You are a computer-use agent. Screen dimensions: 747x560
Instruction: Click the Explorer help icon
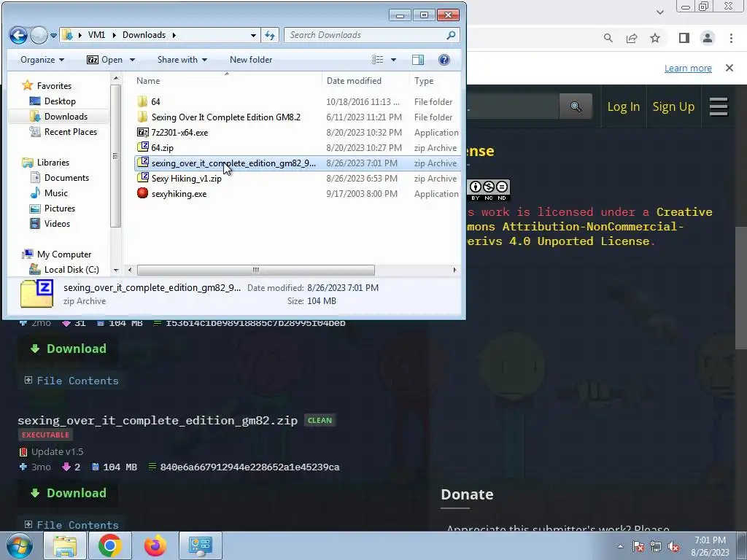pos(444,60)
